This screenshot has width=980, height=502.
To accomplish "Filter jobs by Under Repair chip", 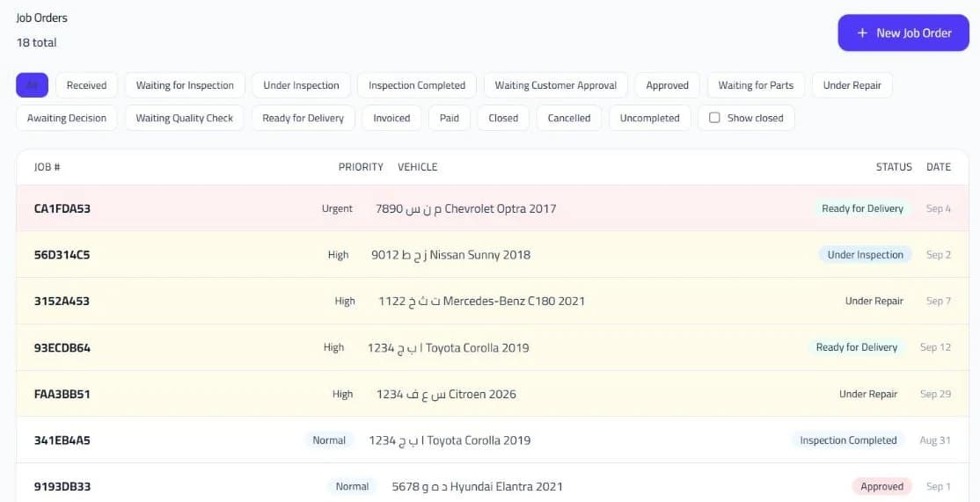I will [x=852, y=85].
